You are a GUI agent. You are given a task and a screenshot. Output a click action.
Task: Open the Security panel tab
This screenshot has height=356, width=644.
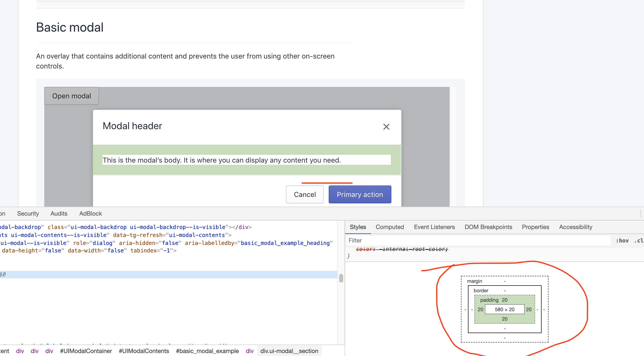click(28, 214)
